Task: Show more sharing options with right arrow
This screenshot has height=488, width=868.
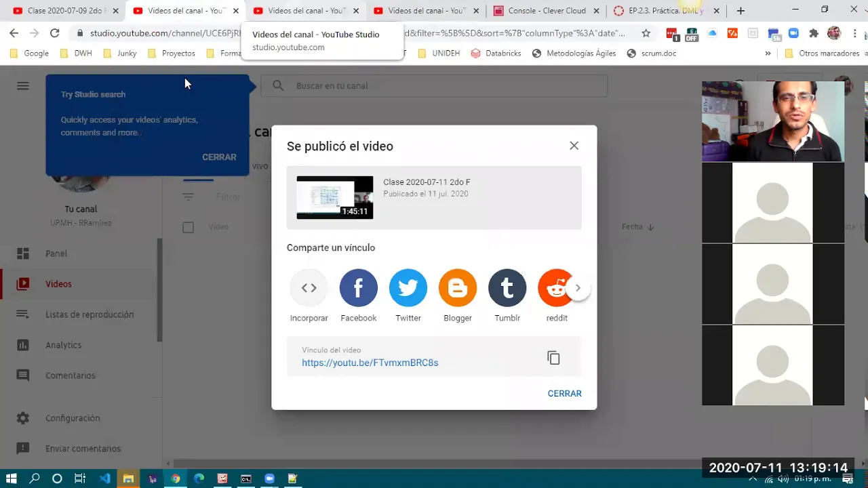Action: (578, 288)
